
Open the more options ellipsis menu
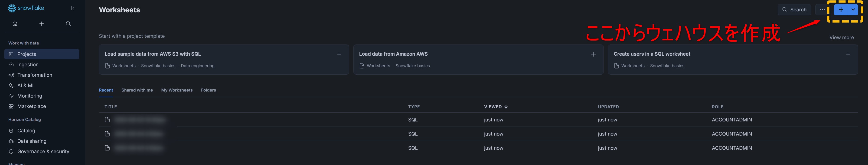click(x=822, y=10)
